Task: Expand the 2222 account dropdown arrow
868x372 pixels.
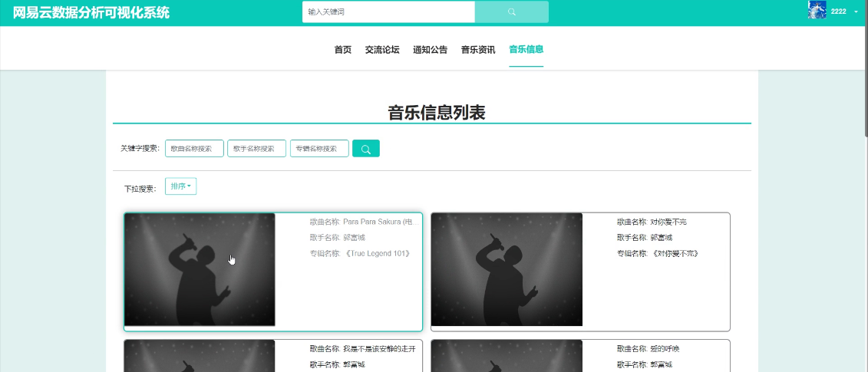Action: [x=856, y=12]
